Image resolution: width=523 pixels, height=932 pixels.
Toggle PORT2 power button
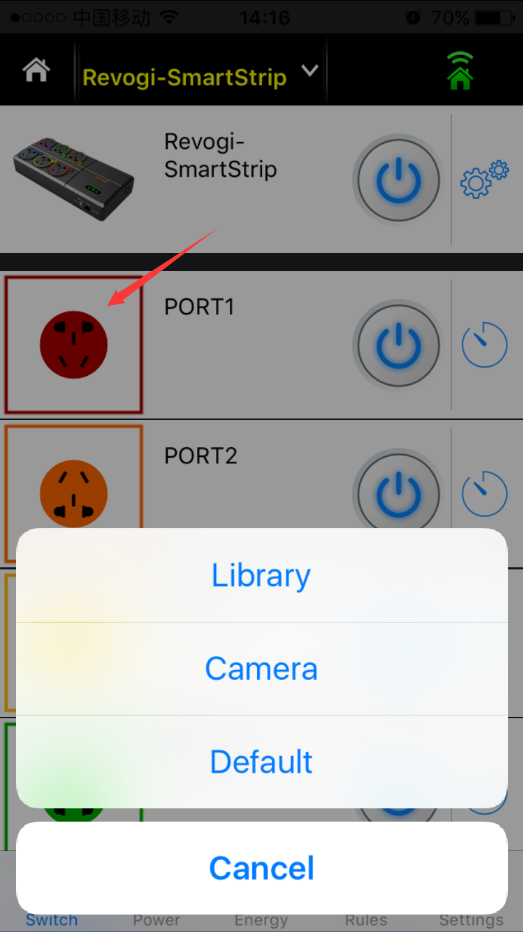pos(398,493)
